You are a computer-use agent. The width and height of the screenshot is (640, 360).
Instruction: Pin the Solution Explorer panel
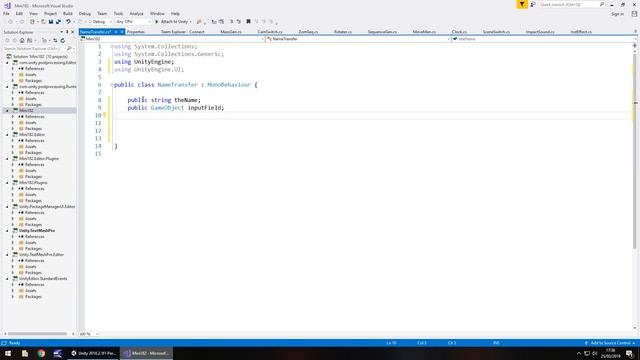67,32
